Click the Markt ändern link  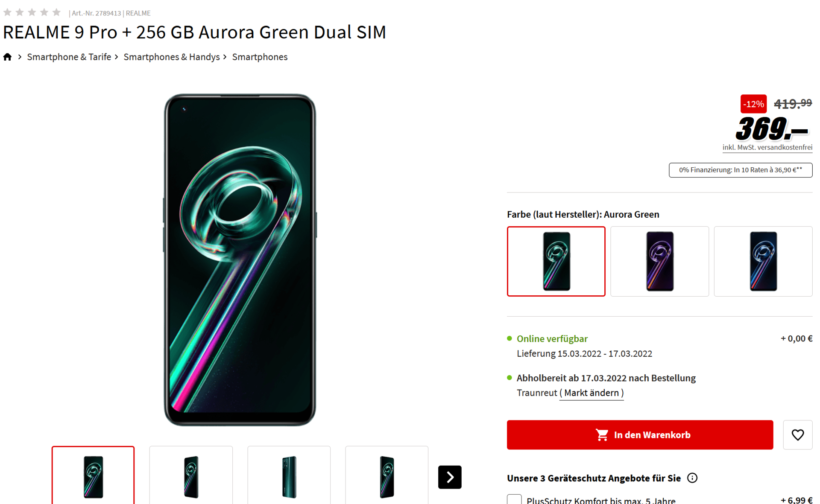pyautogui.click(x=591, y=393)
